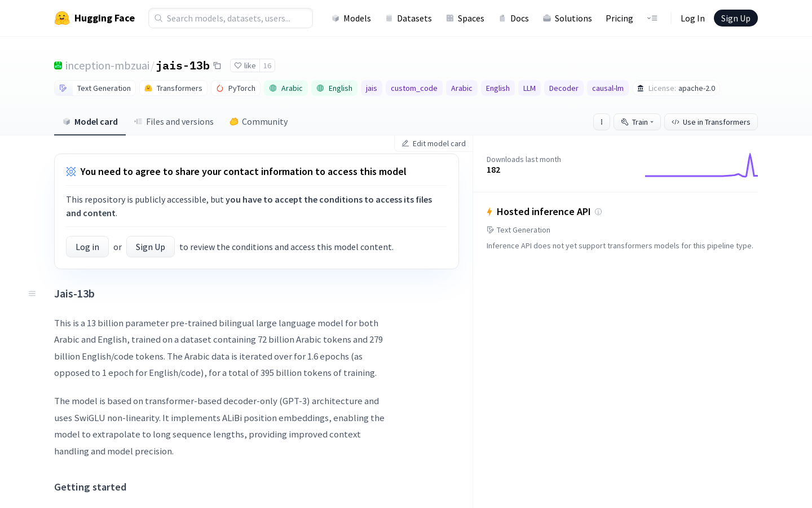Image resolution: width=812 pixels, height=508 pixels.
Task: Select the Decoder tag
Action: tap(564, 88)
